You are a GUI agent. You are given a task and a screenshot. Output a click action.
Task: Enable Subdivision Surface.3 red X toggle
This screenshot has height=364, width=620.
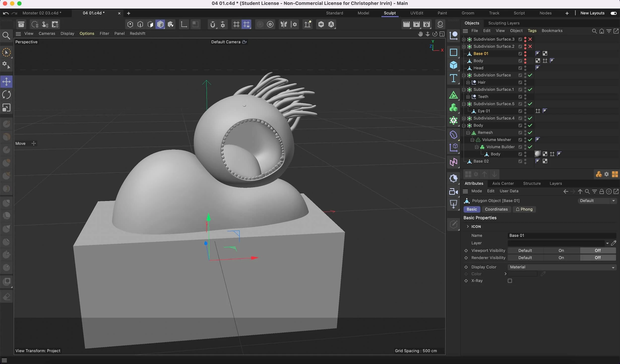(530, 39)
